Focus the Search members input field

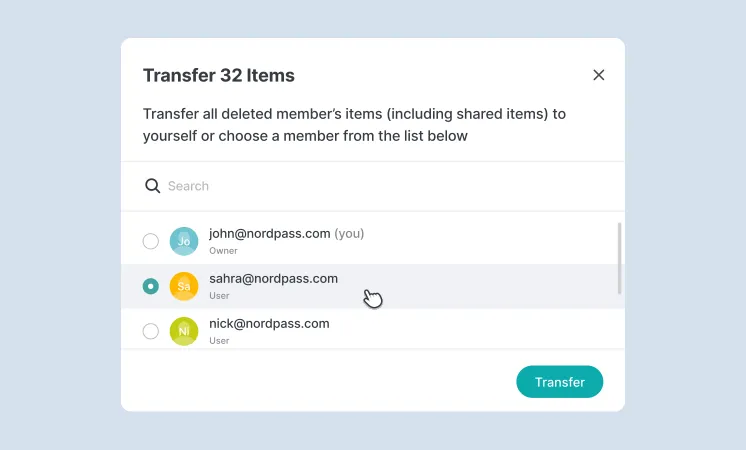(x=380, y=186)
